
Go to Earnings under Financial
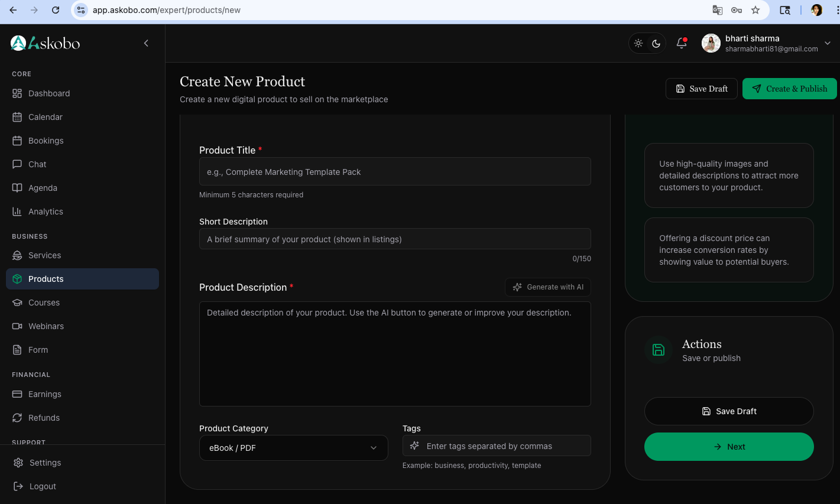(45, 394)
